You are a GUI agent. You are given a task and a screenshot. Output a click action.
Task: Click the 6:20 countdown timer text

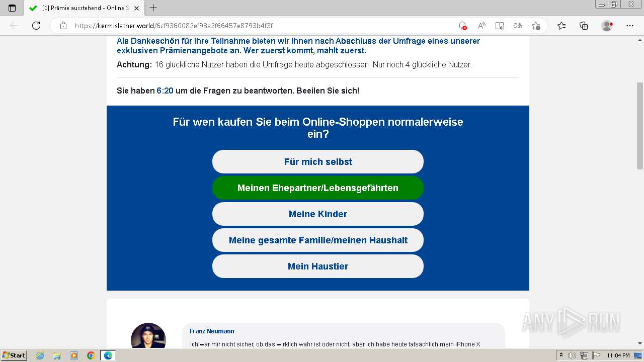tap(165, 90)
